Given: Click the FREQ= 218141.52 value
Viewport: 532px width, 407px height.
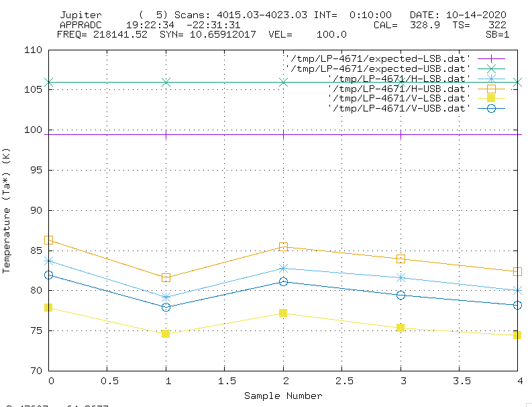Looking at the screenshot, I should [x=102, y=34].
